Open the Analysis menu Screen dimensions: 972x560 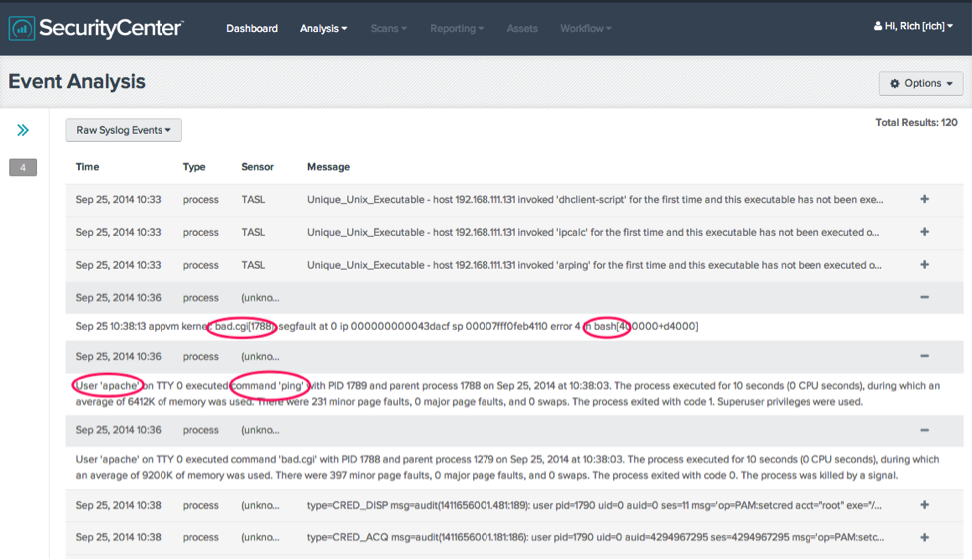(x=324, y=29)
